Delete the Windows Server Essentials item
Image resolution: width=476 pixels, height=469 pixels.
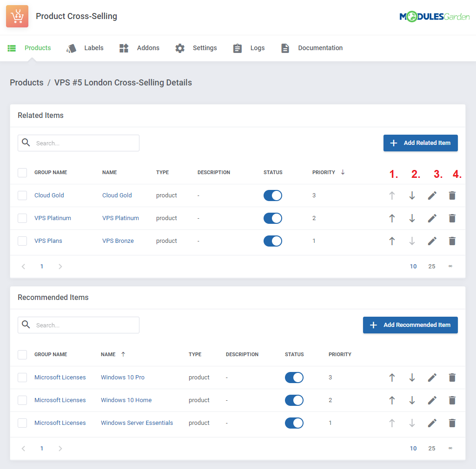coord(452,423)
